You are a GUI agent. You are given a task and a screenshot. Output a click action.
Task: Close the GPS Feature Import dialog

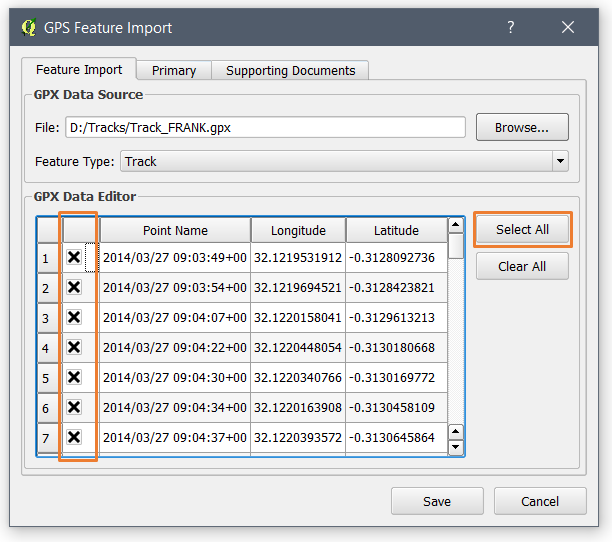pyautogui.click(x=568, y=27)
